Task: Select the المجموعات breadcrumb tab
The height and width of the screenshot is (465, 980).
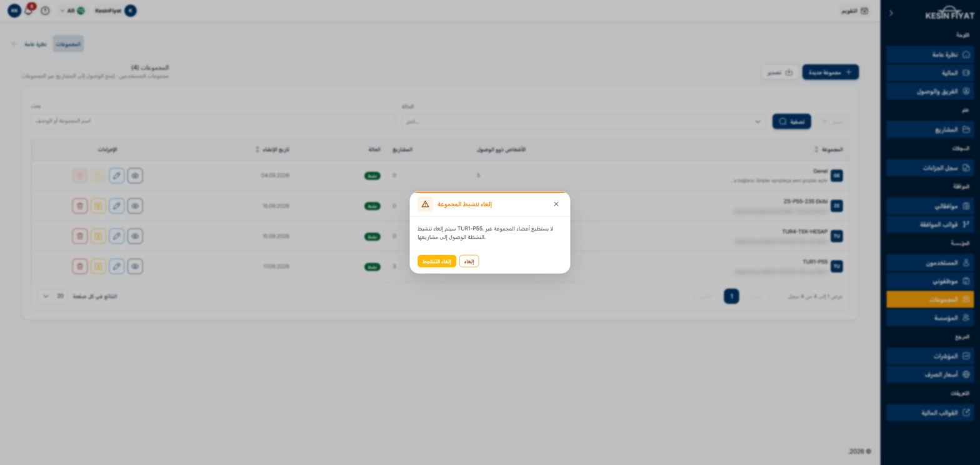Action: [68, 44]
